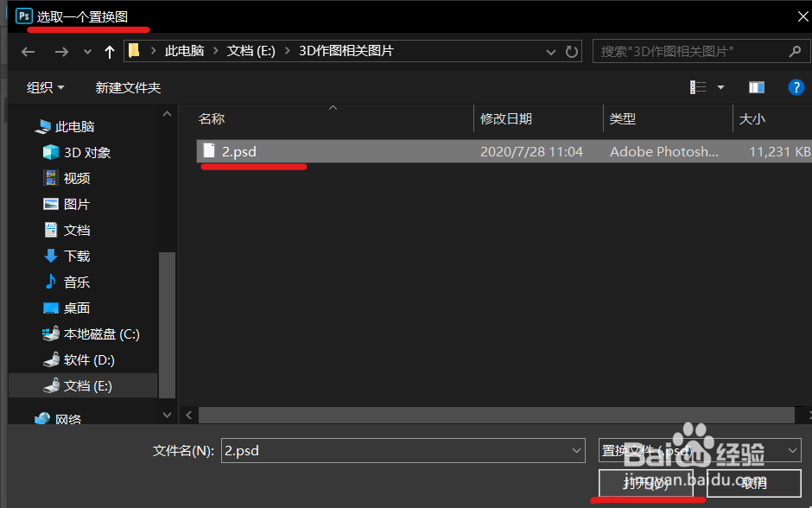Expand the view mode dropdown arrow
Screen dimensions: 812x508
pos(720,86)
